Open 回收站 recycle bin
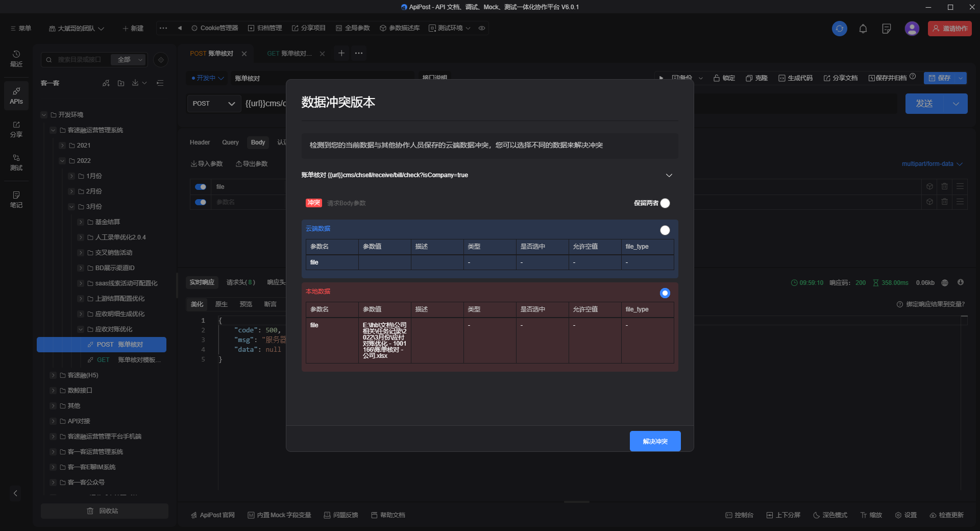Screen dimensions: 980x531 (105, 511)
